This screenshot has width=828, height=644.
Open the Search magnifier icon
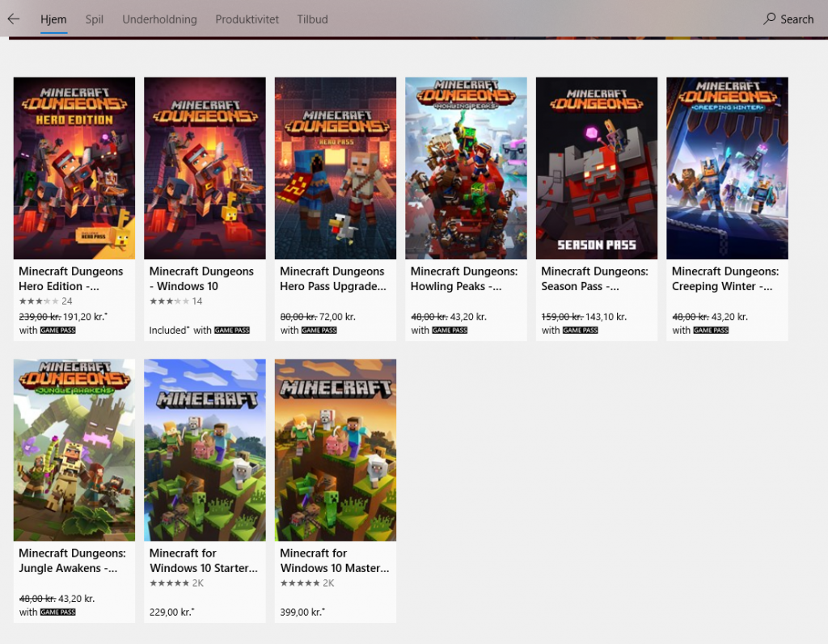(770, 19)
